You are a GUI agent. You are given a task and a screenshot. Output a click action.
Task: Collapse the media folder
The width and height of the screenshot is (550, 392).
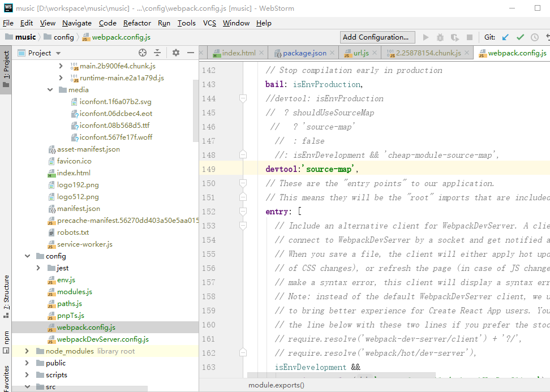coord(50,90)
